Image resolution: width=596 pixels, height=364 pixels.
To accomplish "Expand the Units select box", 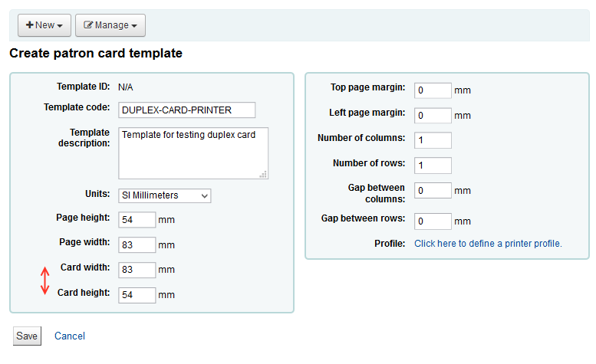I will (x=164, y=195).
